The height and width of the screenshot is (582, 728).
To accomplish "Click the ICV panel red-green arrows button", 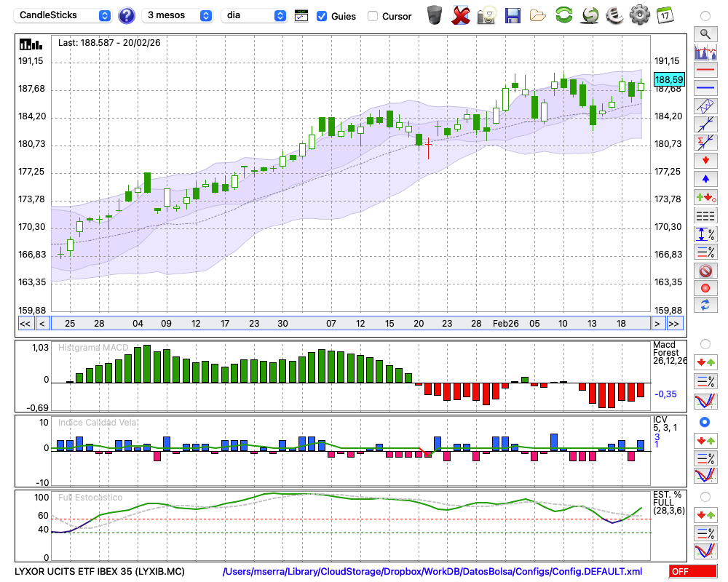I will coord(705,440).
